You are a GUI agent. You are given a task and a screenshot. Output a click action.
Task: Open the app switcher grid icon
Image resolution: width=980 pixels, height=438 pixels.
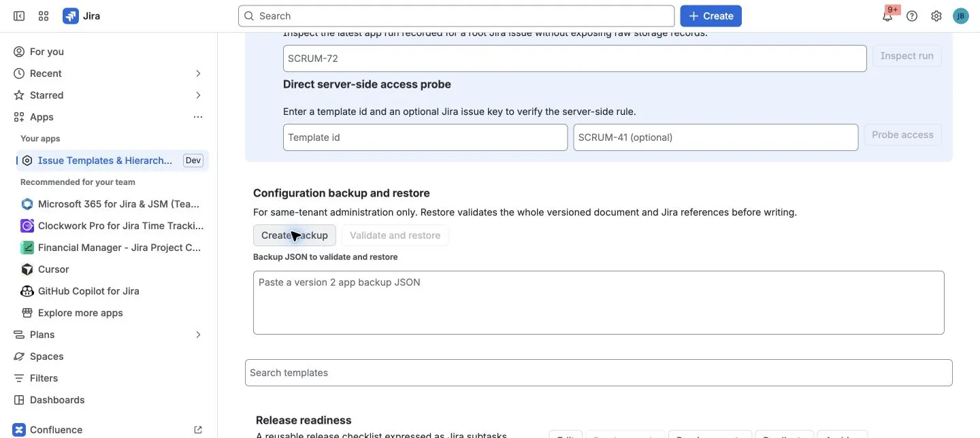tap(44, 16)
